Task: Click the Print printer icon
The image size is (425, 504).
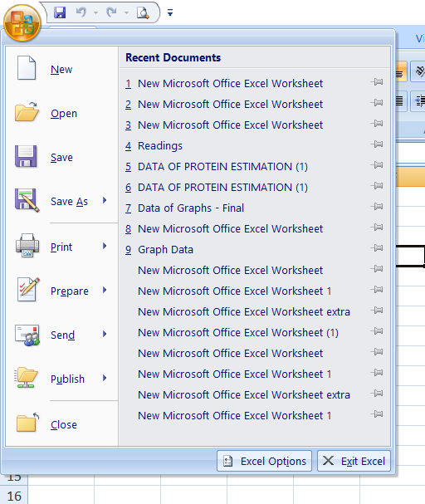Action: point(27,245)
